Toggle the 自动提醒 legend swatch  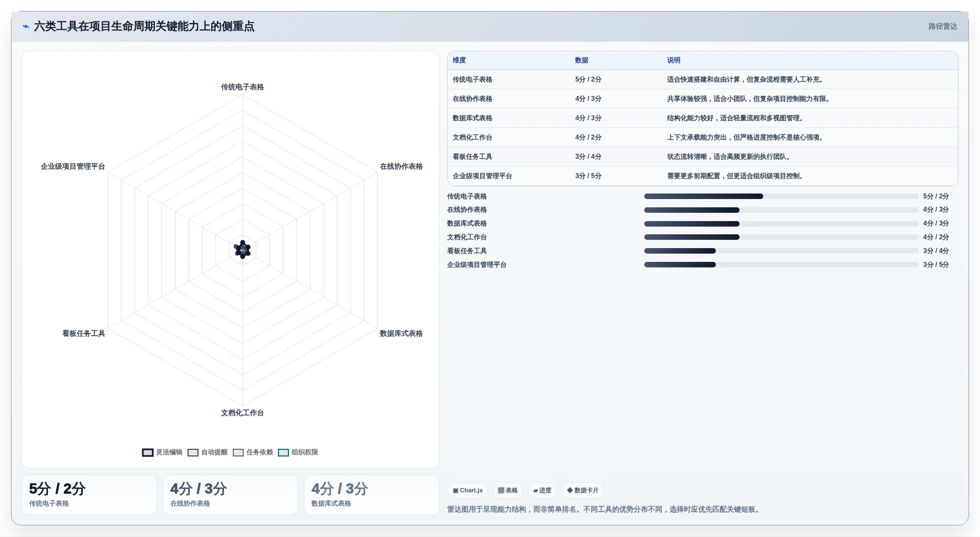[x=193, y=453]
